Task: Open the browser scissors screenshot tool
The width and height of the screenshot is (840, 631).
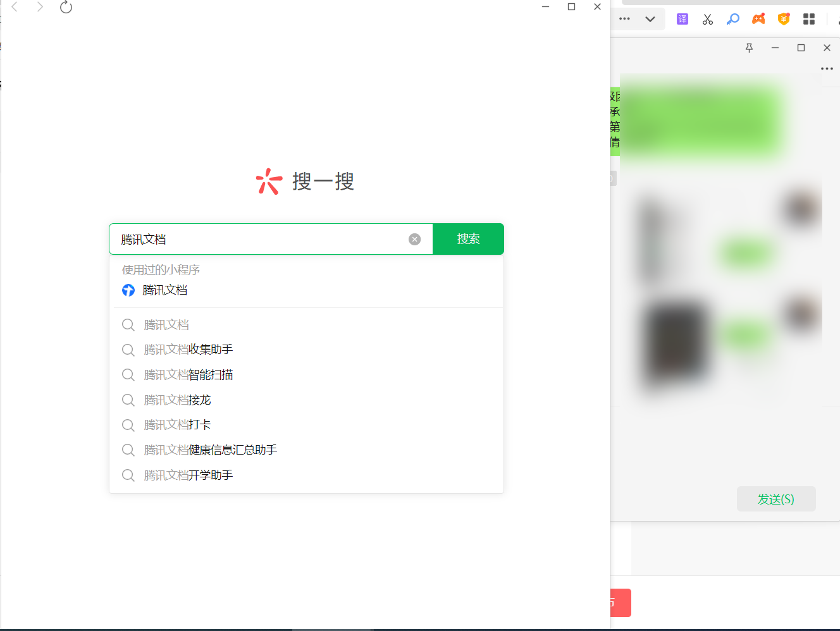Action: coord(708,19)
